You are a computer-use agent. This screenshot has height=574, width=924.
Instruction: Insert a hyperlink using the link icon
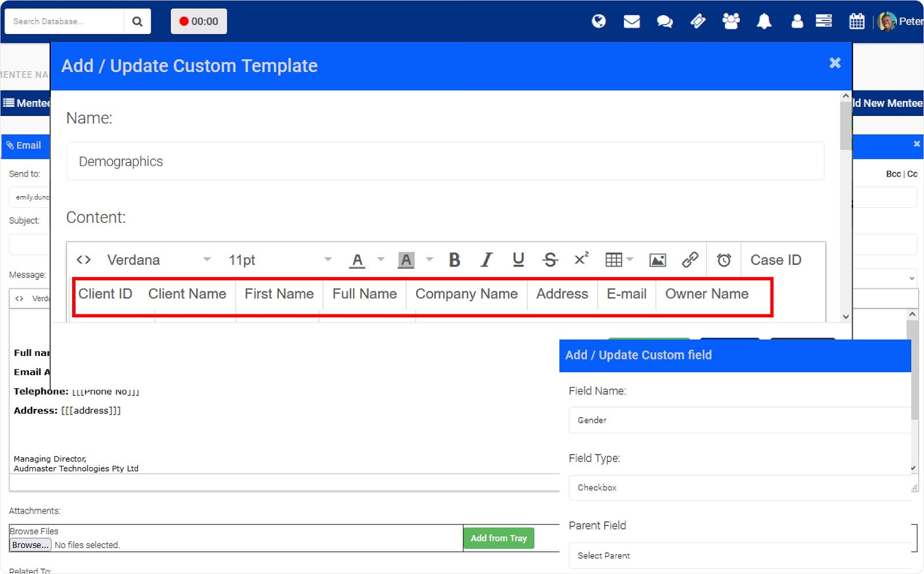(x=690, y=260)
